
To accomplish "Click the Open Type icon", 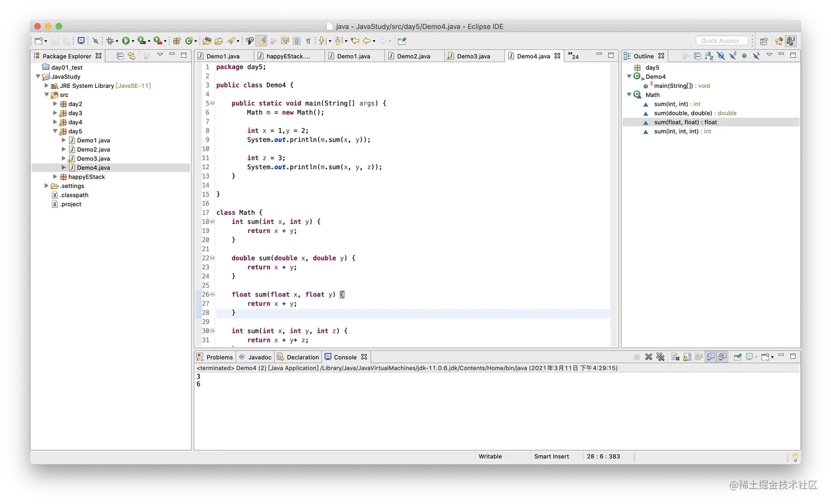I will coord(207,41).
